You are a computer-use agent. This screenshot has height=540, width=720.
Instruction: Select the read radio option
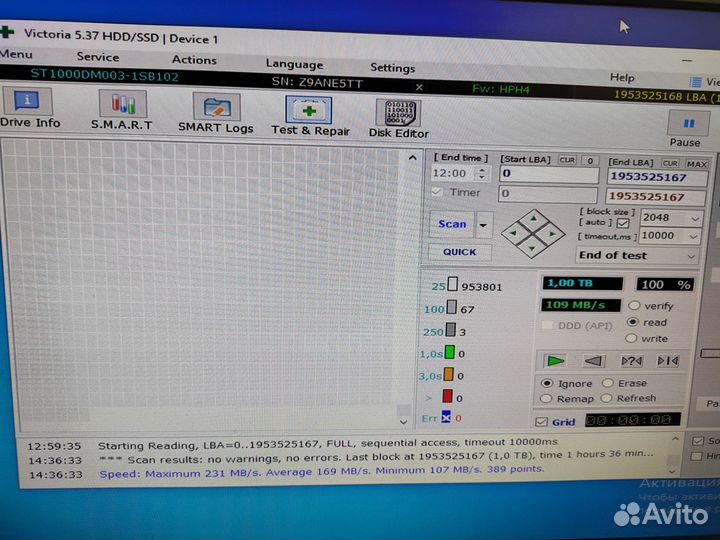(633, 322)
